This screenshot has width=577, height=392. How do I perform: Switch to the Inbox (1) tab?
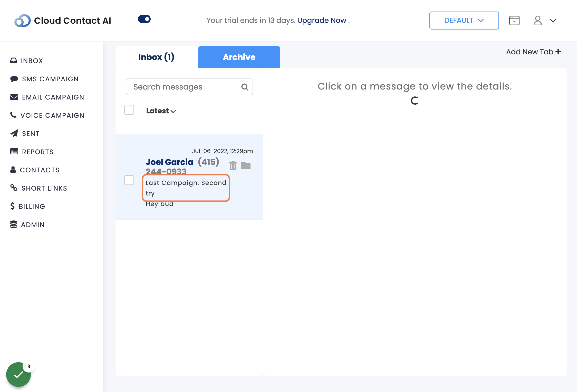(156, 57)
